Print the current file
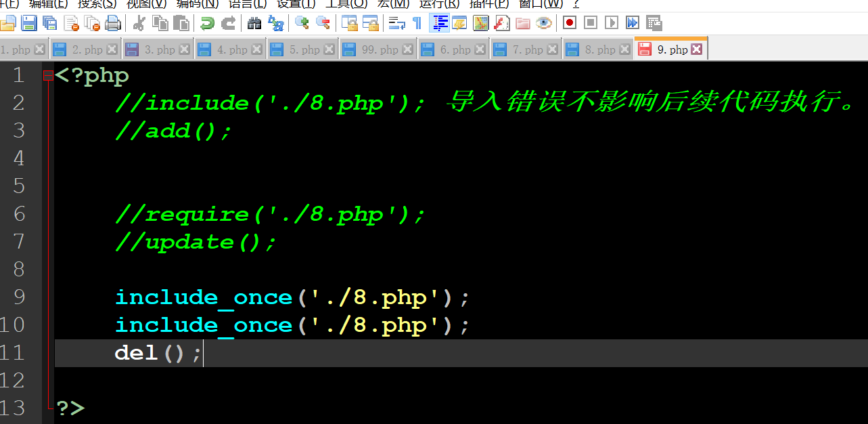 113,22
